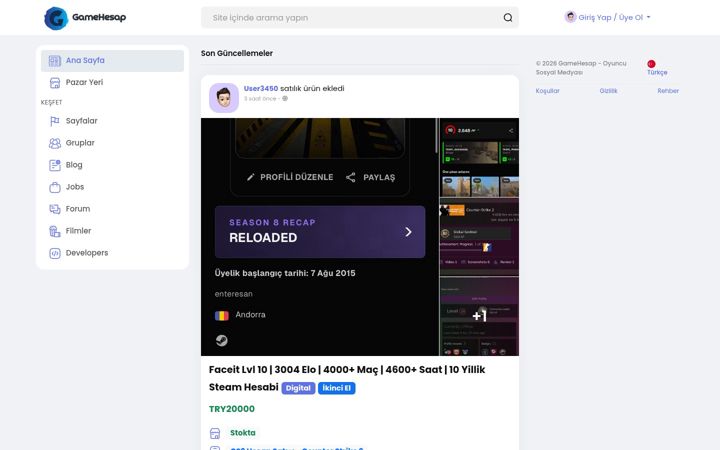Click the Forum chat icon
720x450 pixels.
[55, 209]
